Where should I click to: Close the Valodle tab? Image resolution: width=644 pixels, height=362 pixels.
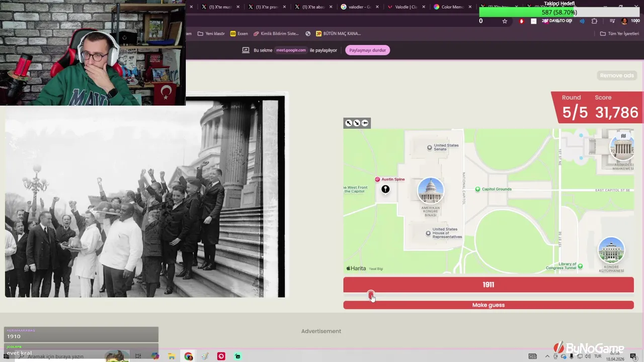424,7
